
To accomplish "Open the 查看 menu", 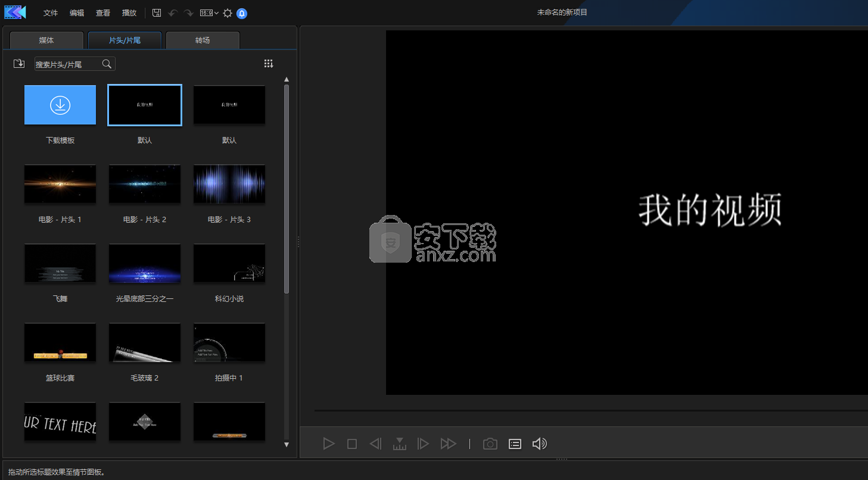I will point(103,13).
